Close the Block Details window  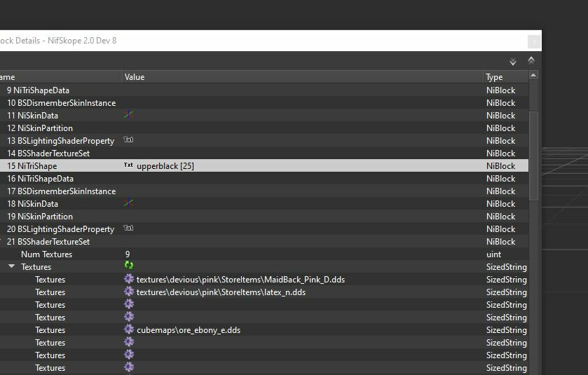pyautogui.click(x=534, y=41)
